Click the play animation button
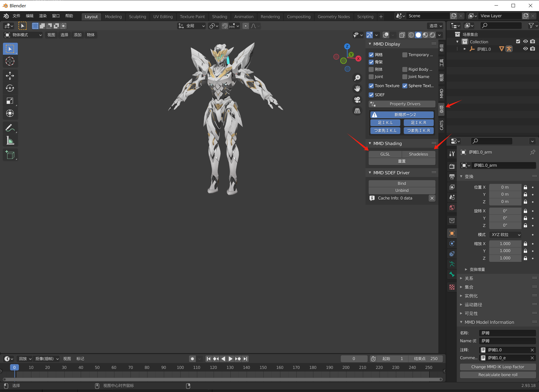 point(231,359)
